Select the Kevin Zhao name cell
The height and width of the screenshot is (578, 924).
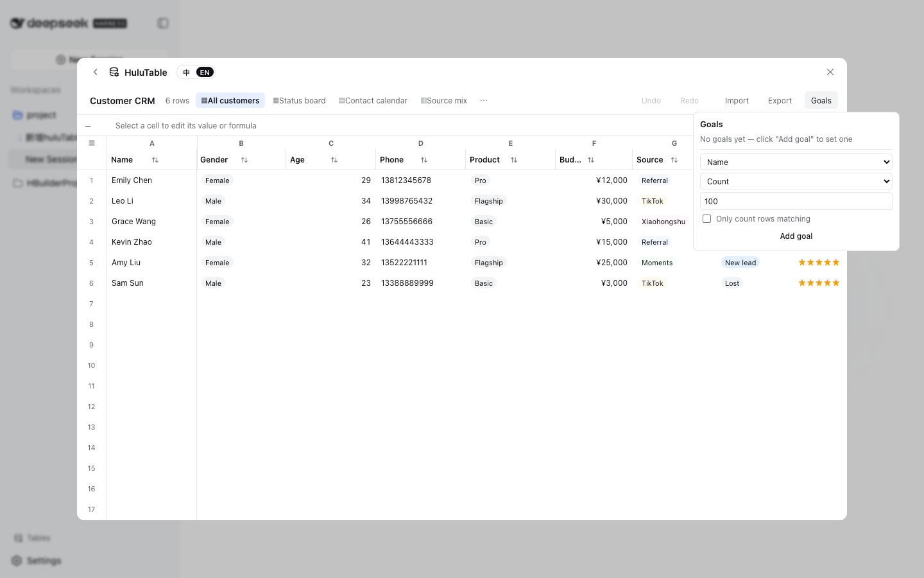point(151,242)
